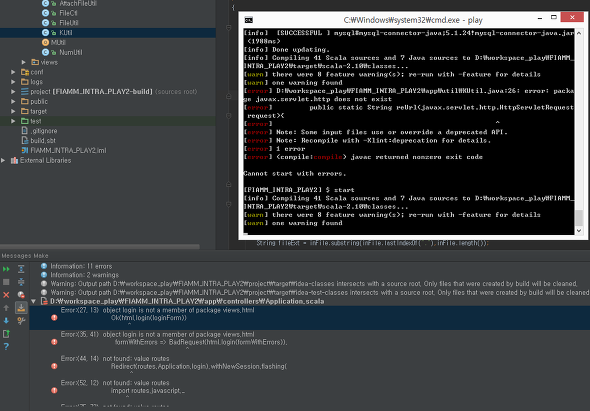The height and width of the screenshot is (411, 590).
Task: Expand the logs folder arrow
Action: coord(13,82)
